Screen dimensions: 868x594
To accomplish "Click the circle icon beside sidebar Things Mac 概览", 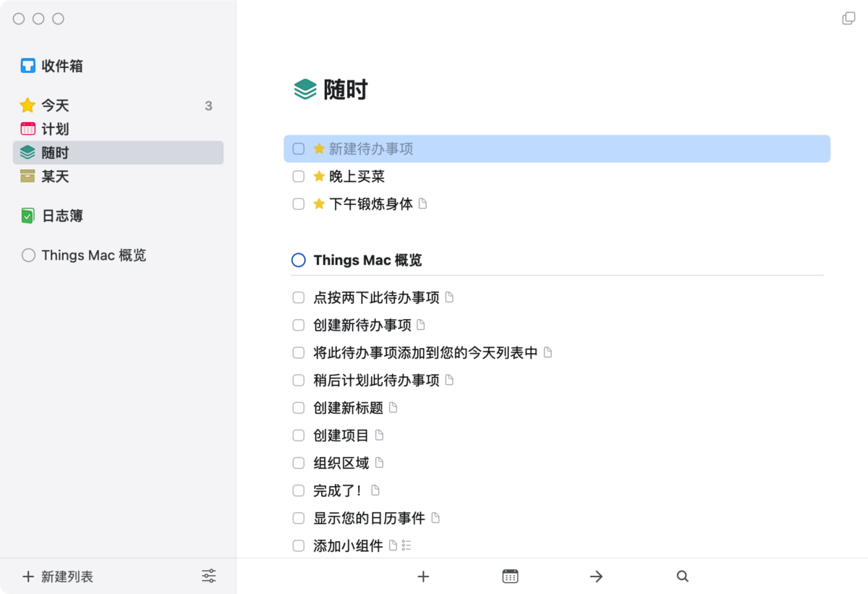I will (x=28, y=255).
